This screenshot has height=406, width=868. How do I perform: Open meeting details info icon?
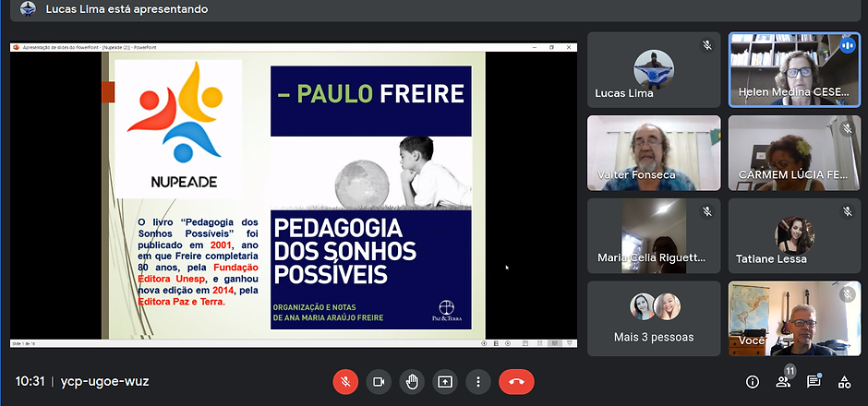click(753, 382)
